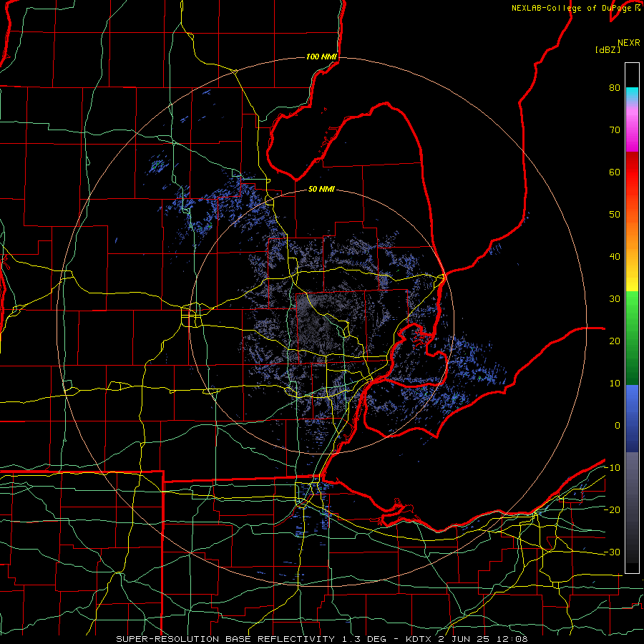Click the 100 NMI range ring label
Image resolution: width=644 pixels, height=644 pixels.
tap(321, 57)
